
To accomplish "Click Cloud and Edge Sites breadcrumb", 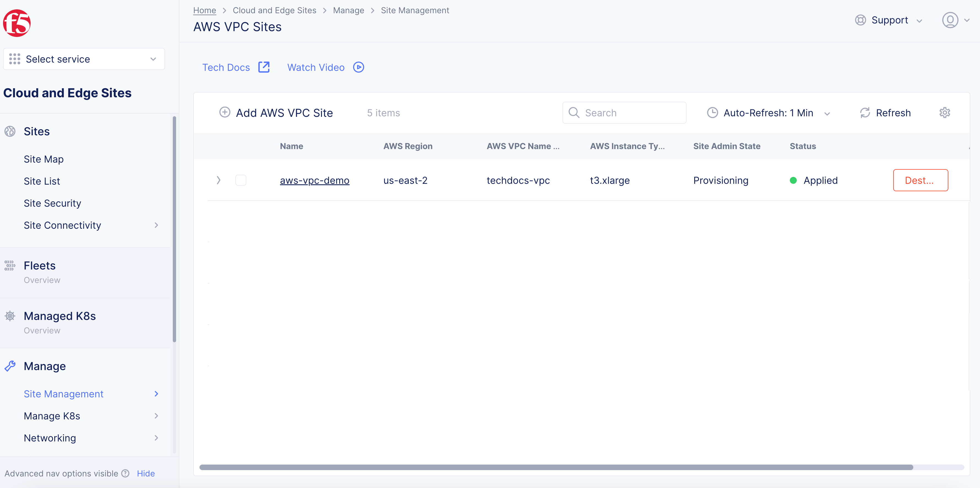I will coord(274,10).
